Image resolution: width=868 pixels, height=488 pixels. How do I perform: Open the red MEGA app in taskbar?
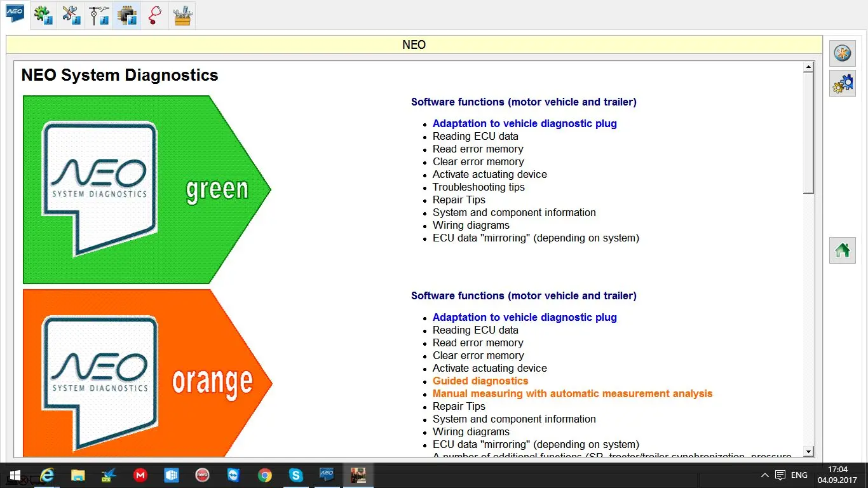(140, 475)
